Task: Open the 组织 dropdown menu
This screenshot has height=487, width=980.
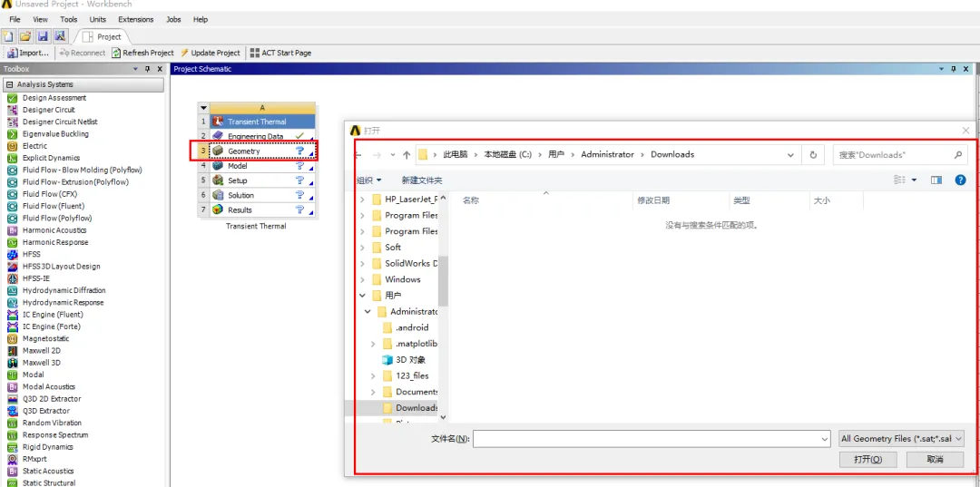Action: [368, 180]
